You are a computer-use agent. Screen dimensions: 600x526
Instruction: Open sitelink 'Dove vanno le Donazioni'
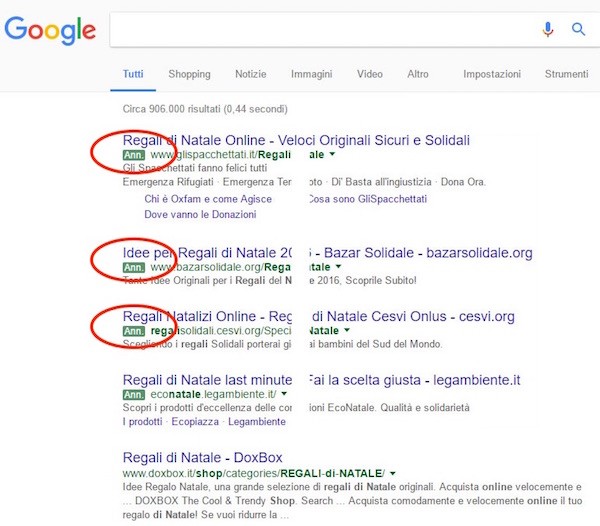point(200,214)
